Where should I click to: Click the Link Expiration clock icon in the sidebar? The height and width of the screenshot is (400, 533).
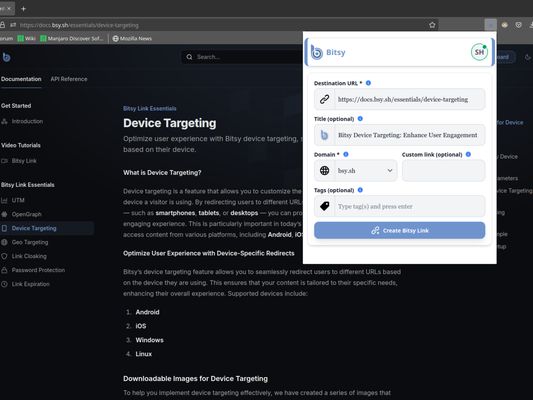(x=4, y=284)
